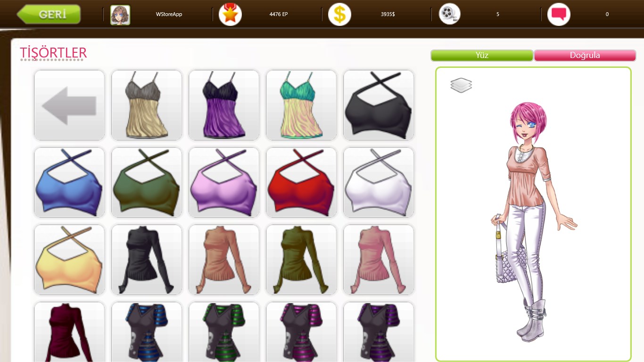Open the red chat messages icon
The width and height of the screenshot is (644, 362).
(x=559, y=14)
